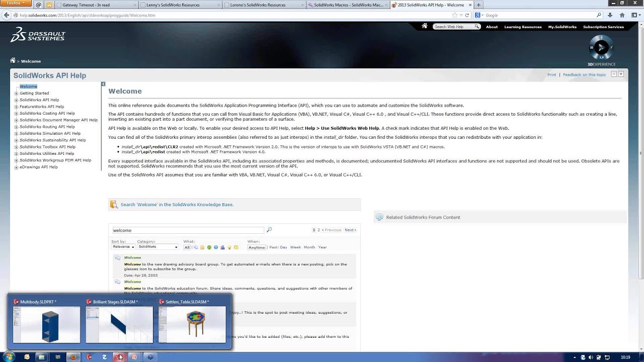
Task: Switch to SolidWorks Macros tab
Action: (x=348, y=5)
